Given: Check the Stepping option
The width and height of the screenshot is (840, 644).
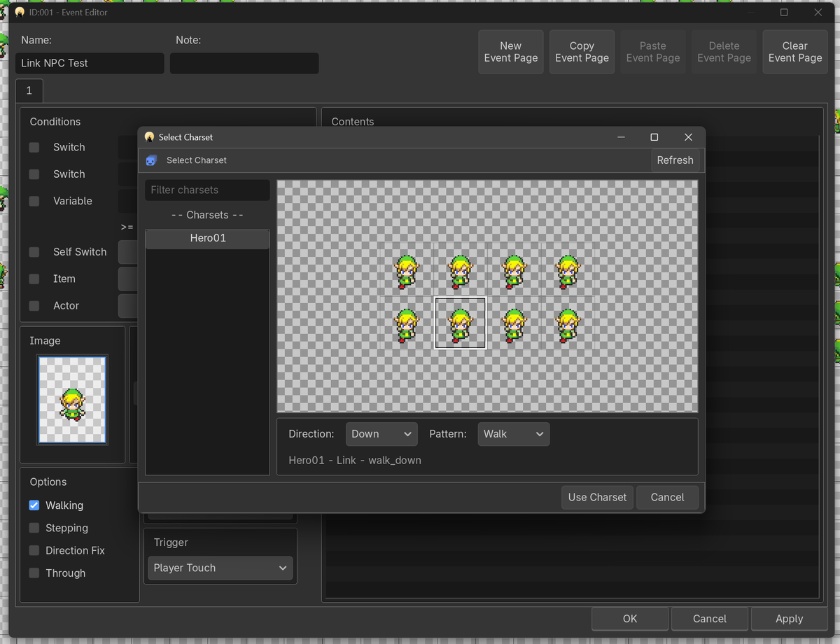Looking at the screenshot, I should tap(34, 528).
